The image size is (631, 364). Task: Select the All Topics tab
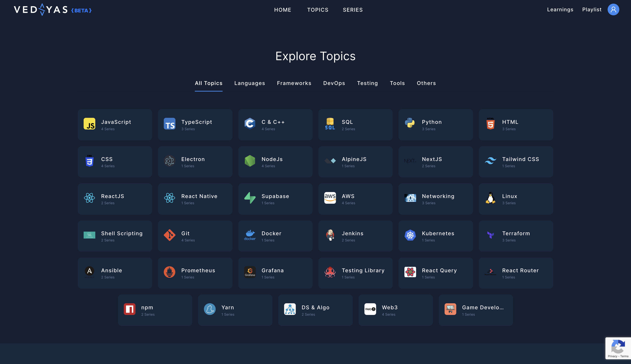click(209, 83)
